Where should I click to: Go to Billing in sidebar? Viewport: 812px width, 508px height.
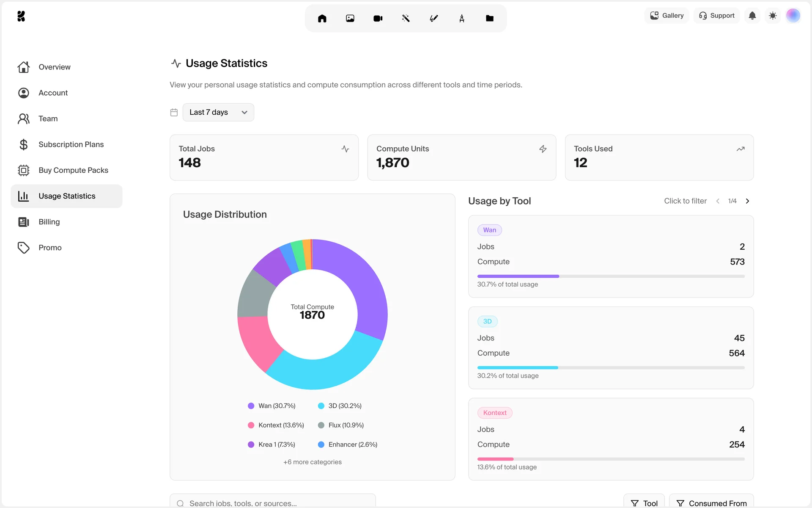click(49, 222)
